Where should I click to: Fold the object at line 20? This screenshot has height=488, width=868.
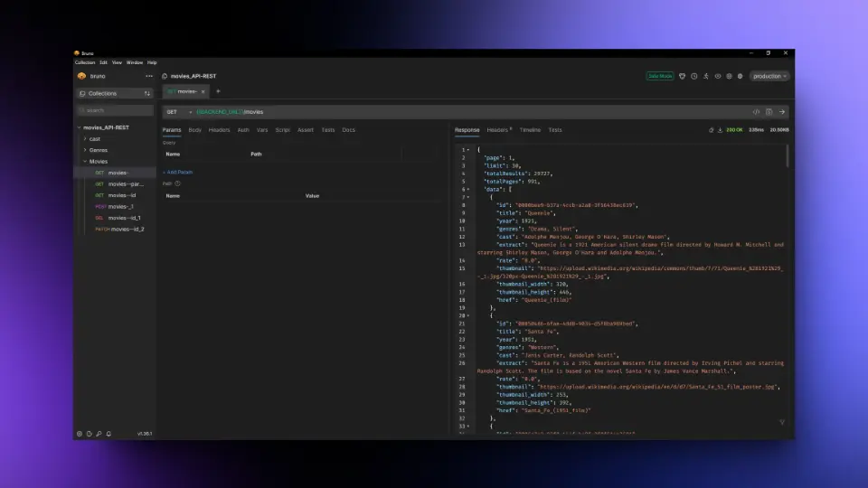pyautogui.click(x=468, y=316)
